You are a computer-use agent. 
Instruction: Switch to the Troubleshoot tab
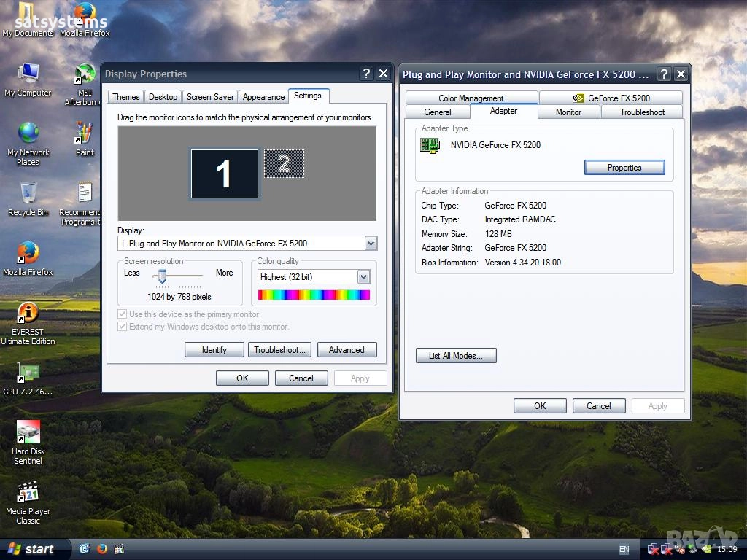tap(642, 112)
